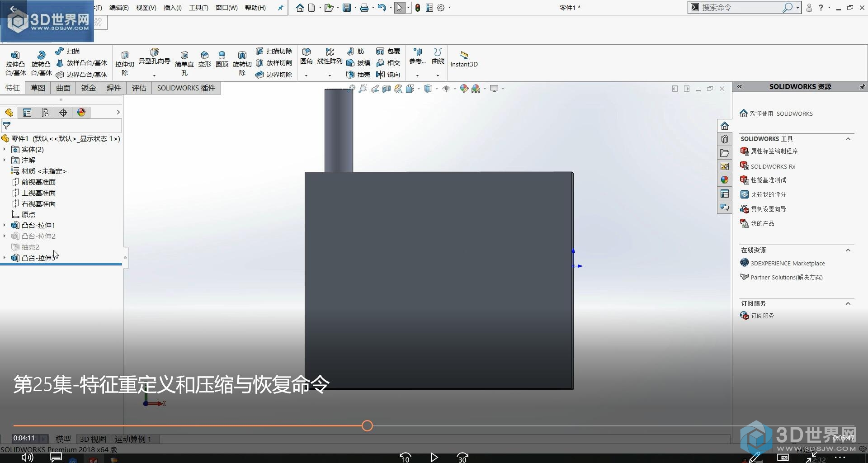Choose 放样凸台/基体 loft boss feature
Screen dimensions: 868x463
point(81,63)
